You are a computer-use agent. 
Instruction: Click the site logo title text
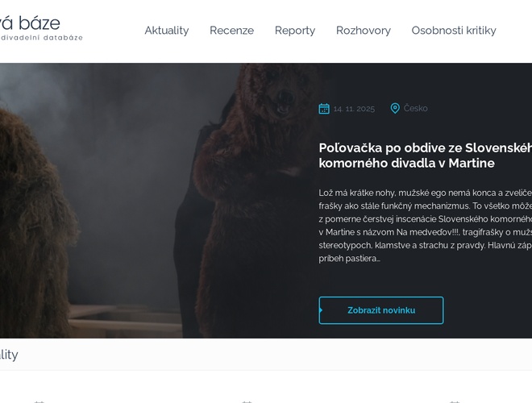click(x=31, y=22)
